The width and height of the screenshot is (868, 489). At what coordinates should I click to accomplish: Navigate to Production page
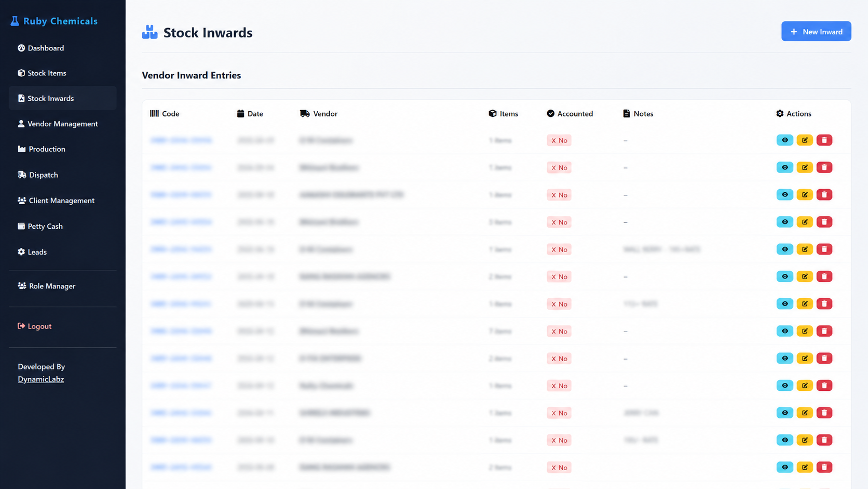tap(42, 149)
